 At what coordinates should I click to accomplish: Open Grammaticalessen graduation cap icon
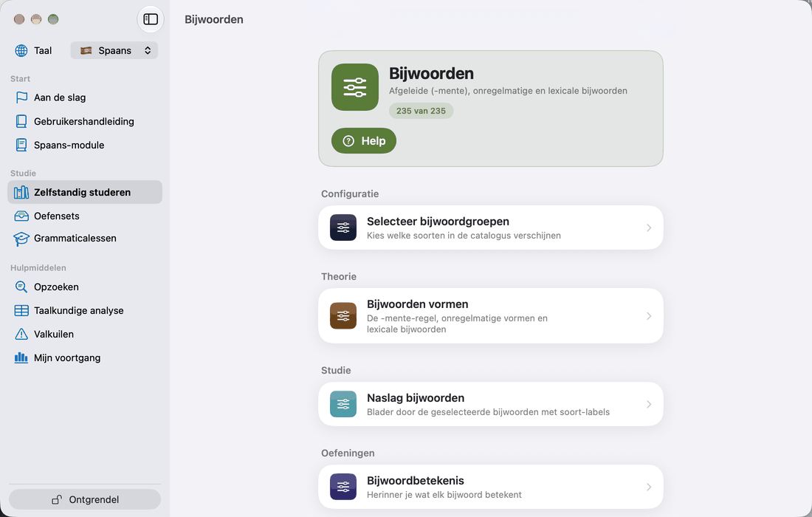(x=21, y=239)
